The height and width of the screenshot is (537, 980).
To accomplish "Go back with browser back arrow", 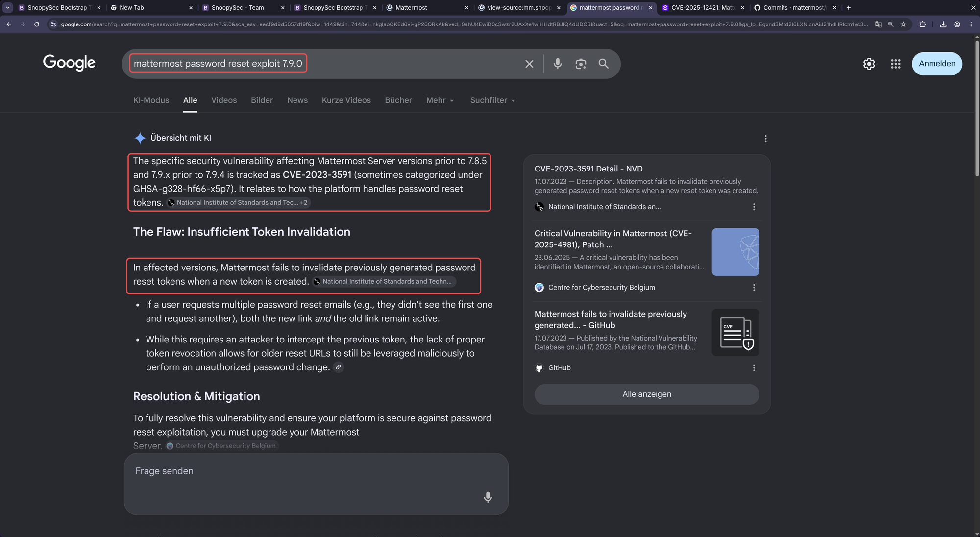I will [9, 24].
